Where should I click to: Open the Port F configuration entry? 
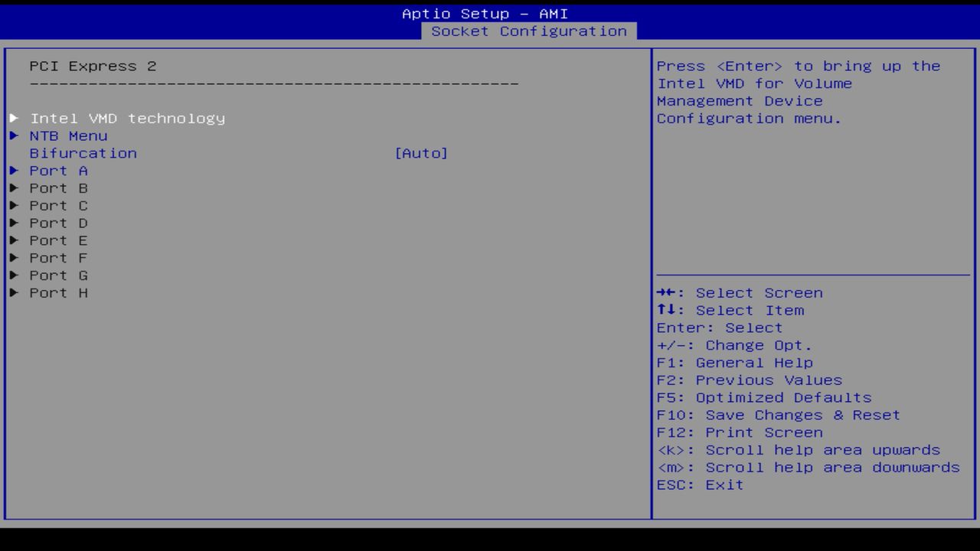pos(57,258)
